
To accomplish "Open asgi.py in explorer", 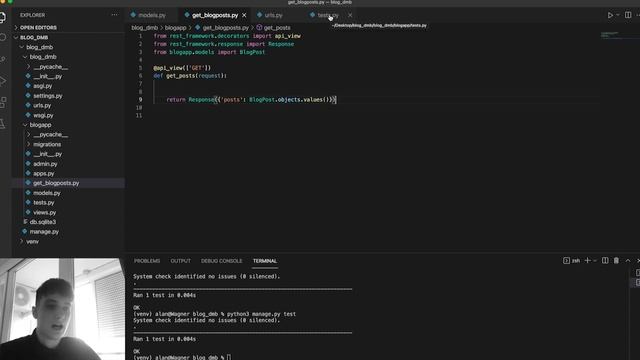I will [x=42, y=86].
